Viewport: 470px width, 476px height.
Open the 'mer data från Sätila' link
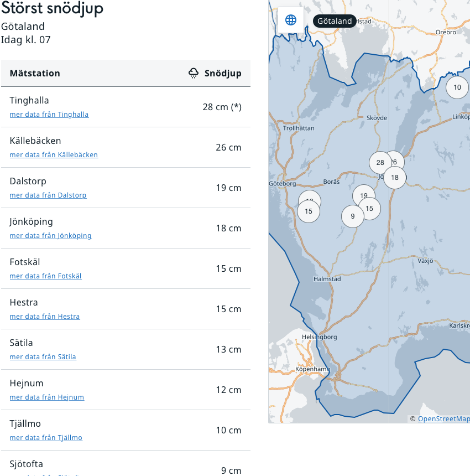[43, 357]
